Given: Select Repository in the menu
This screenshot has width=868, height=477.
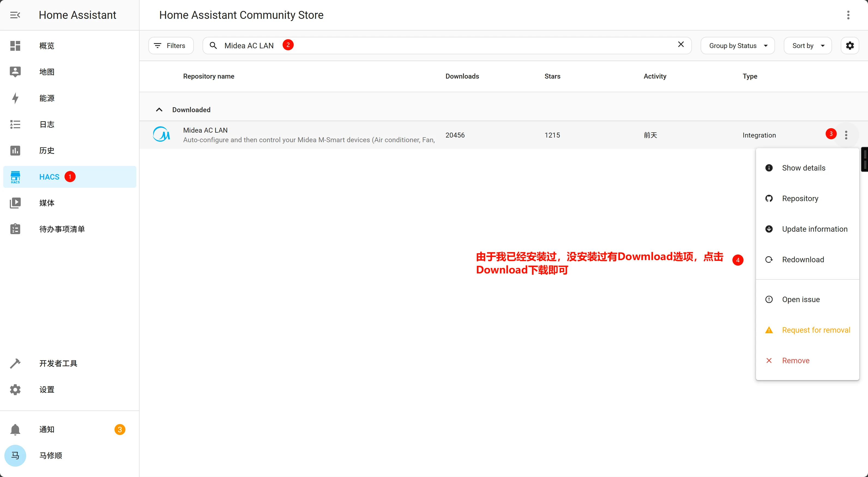Looking at the screenshot, I should click(807, 198).
